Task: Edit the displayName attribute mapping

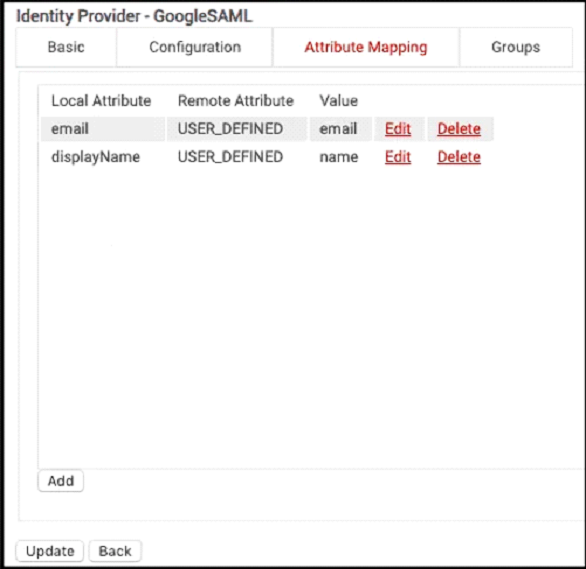Action: (398, 157)
